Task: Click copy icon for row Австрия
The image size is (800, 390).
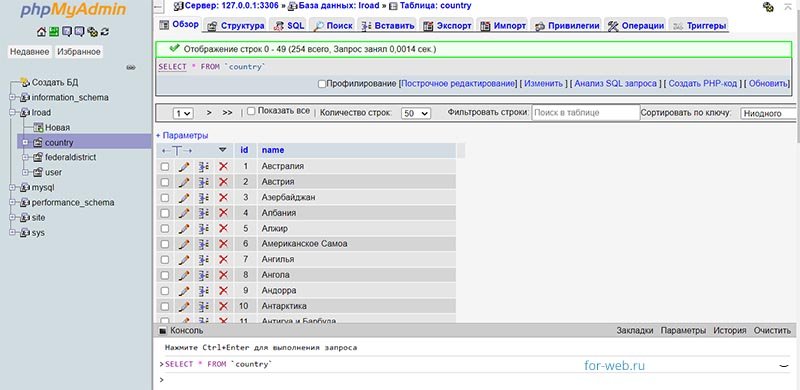Action: click(x=204, y=182)
